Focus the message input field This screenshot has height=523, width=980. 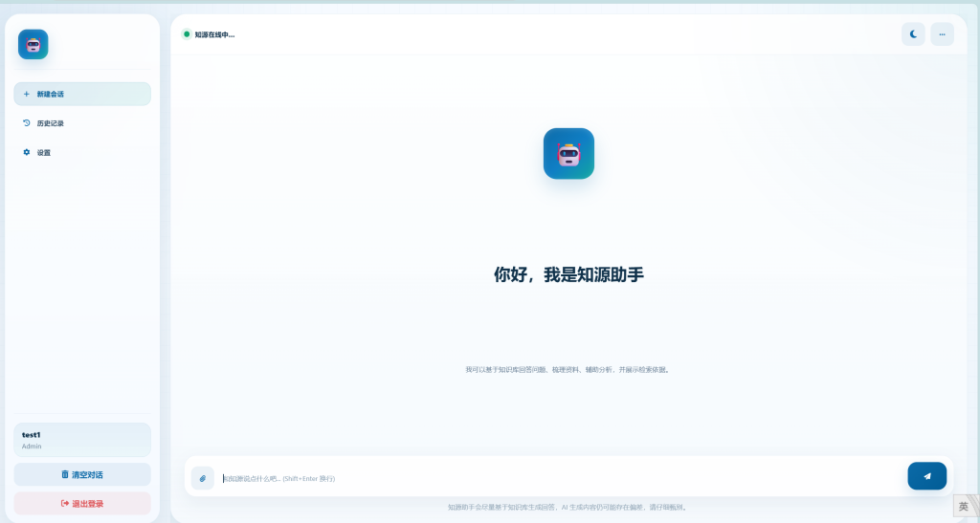tap(561, 478)
